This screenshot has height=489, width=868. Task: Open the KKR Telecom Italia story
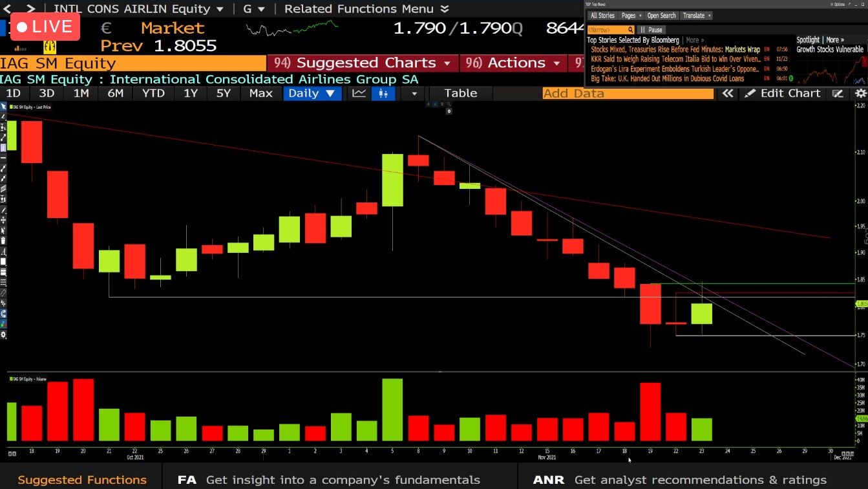pos(675,59)
